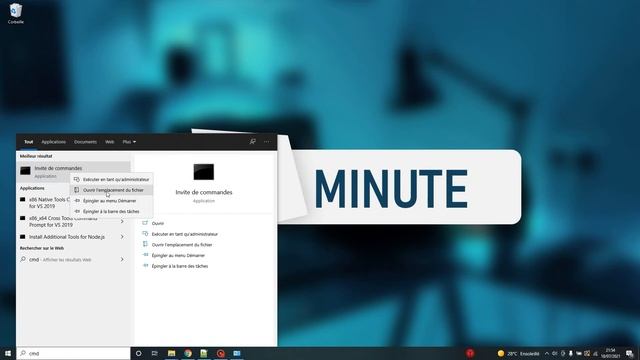Switch to the Web search tab

tap(109, 142)
